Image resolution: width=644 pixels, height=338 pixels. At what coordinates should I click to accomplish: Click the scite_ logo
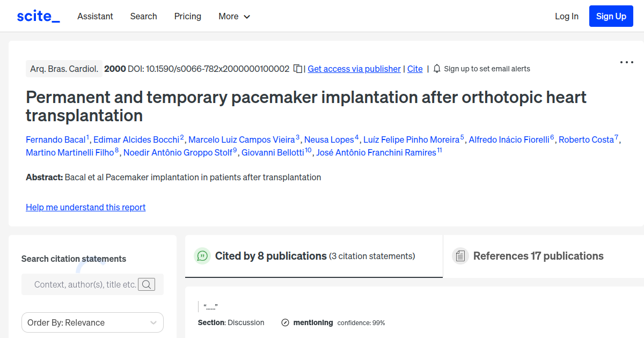pyautogui.click(x=38, y=16)
